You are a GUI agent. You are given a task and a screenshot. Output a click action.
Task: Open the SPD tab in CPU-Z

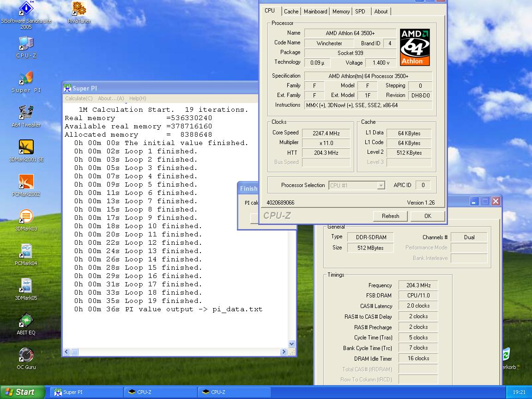360,12
